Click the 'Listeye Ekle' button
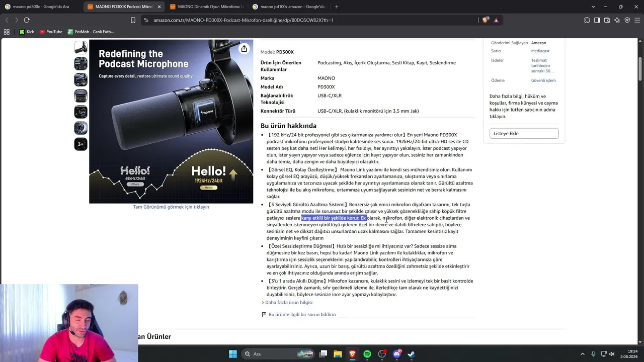644x362 pixels. 524,133
